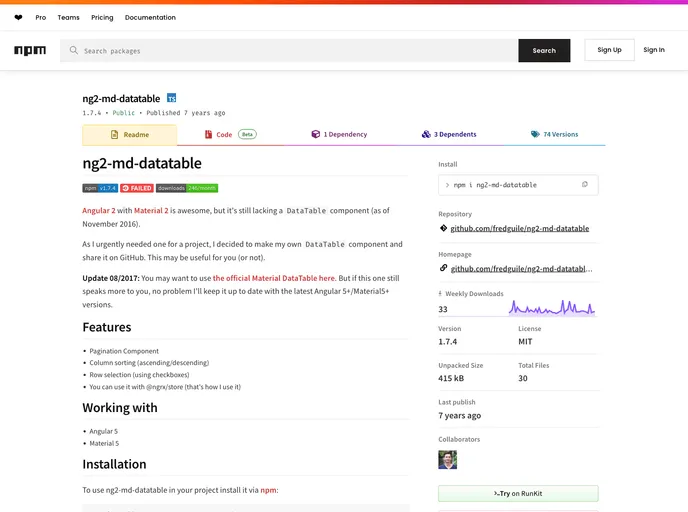
Task: Open the Pro menu link
Action: point(41,18)
